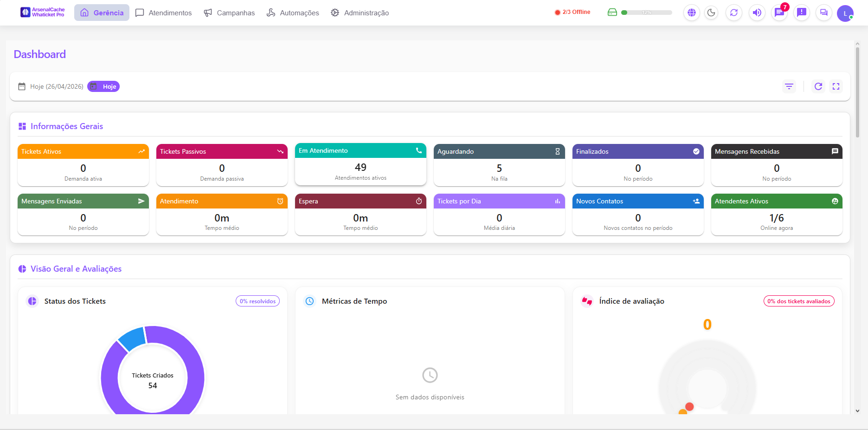Open the language selector globe icon
The image size is (868, 430).
[x=691, y=13]
